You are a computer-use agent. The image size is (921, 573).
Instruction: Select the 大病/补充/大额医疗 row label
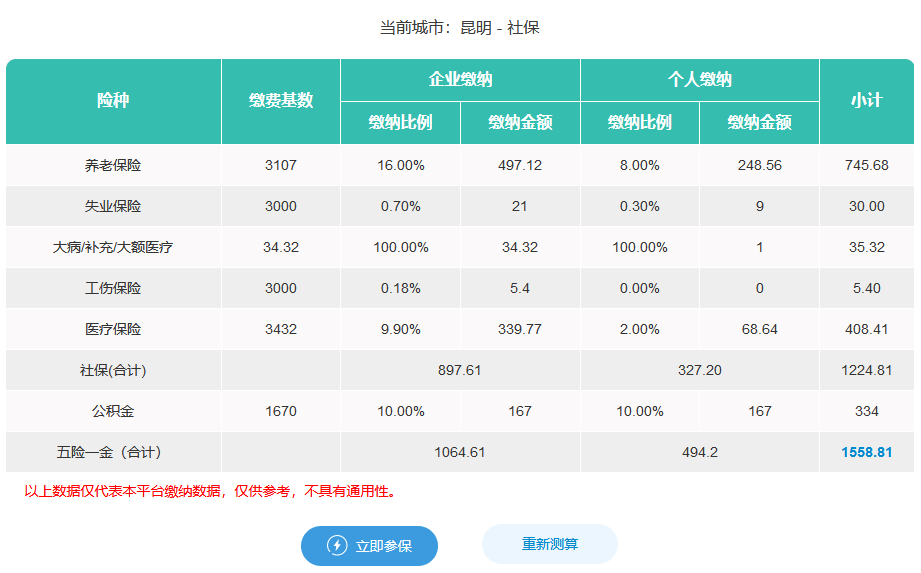point(113,247)
